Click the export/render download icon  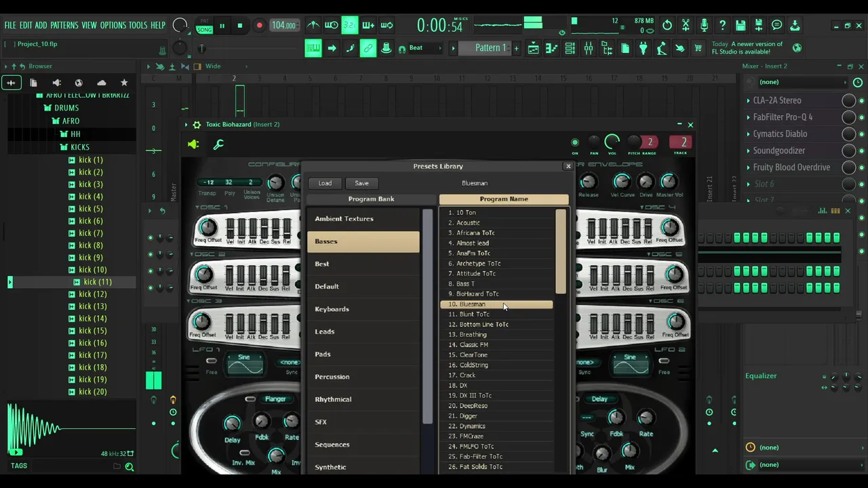(795, 26)
